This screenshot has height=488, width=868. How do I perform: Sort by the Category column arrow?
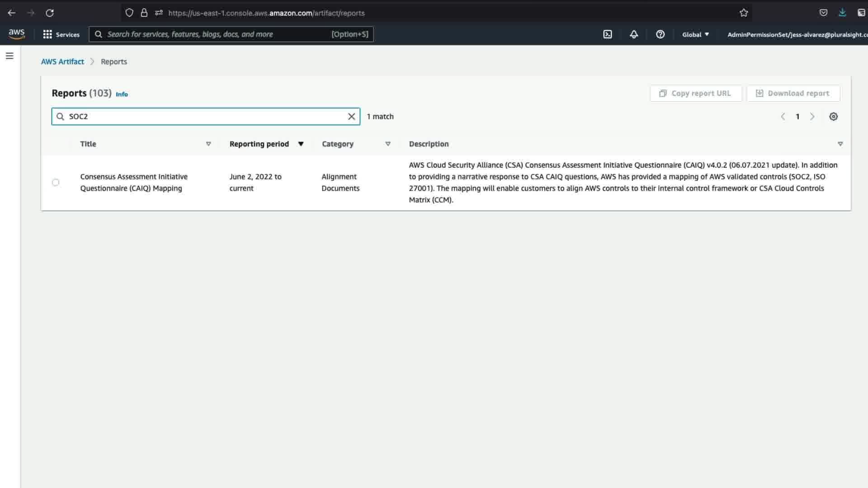pyautogui.click(x=387, y=144)
